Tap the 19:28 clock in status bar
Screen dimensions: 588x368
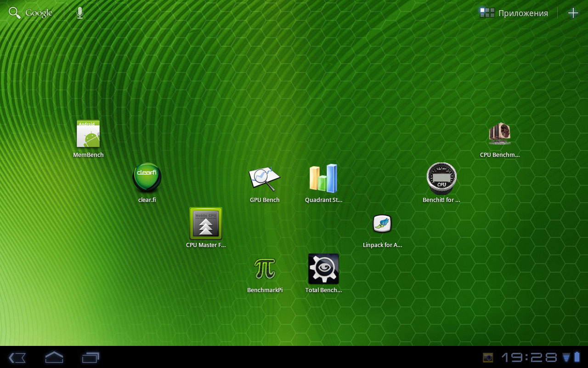click(x=529, y=357)
